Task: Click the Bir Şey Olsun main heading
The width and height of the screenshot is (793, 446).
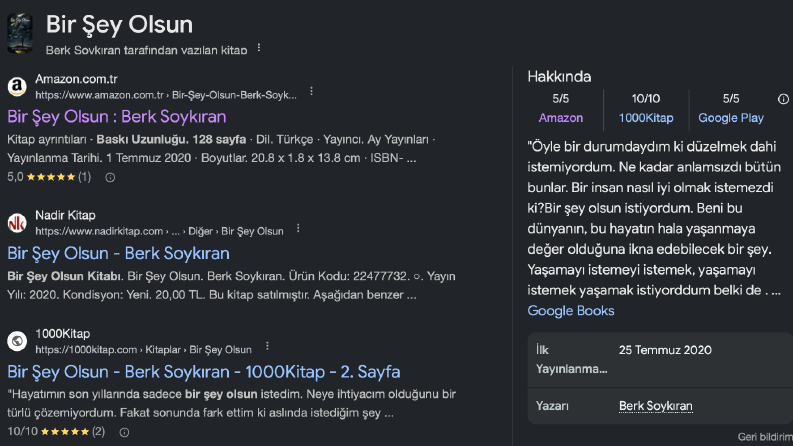Action: pos(119,25)
